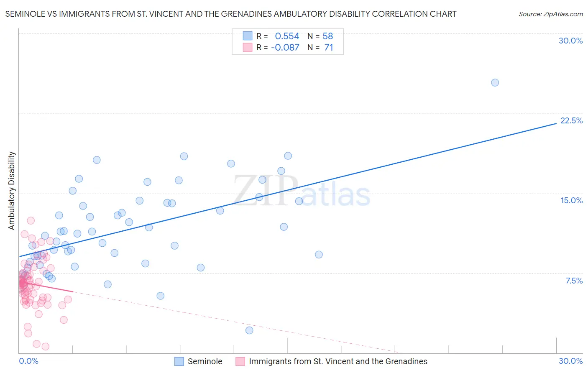Click the outlier blue point near 25%
This screenshot has width=588, height=373.
[495, 82]
